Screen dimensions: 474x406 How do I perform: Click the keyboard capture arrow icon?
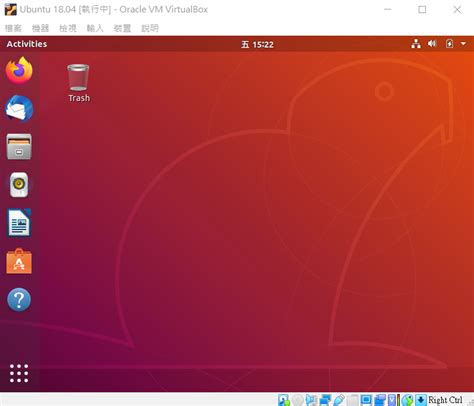(421, 400)
